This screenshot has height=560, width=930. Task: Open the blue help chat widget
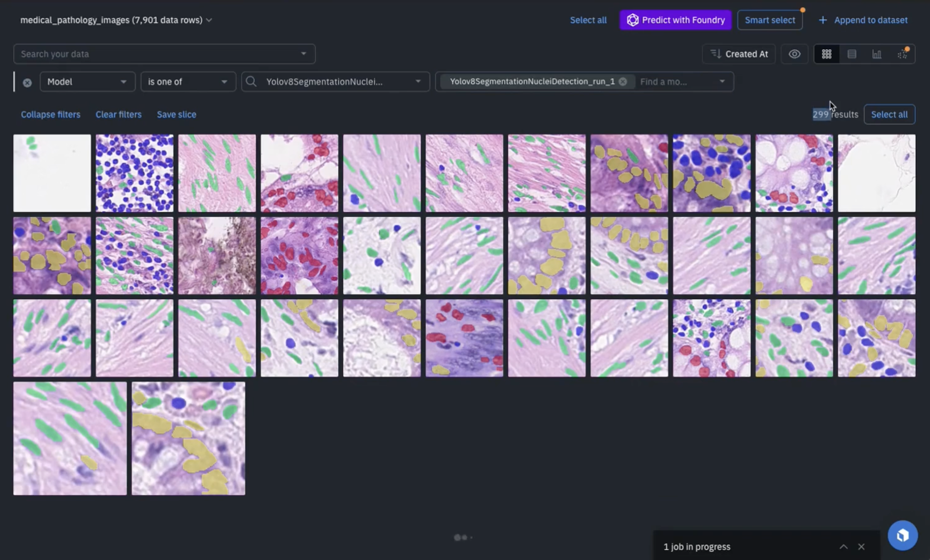pos(902,535)
